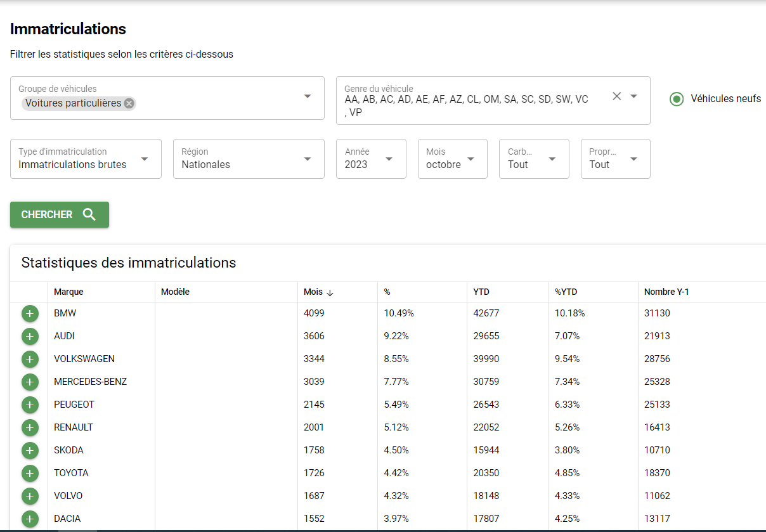This screenshot has height=532, width=766.
Task: Select the Véhicules neufs radio button
Action: (x=677, y=99)
